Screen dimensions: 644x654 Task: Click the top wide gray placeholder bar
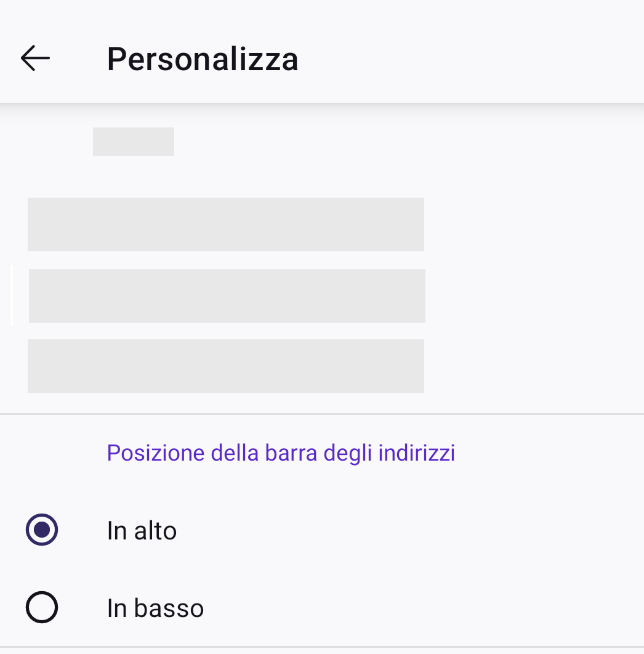click(x=226, y=224)
